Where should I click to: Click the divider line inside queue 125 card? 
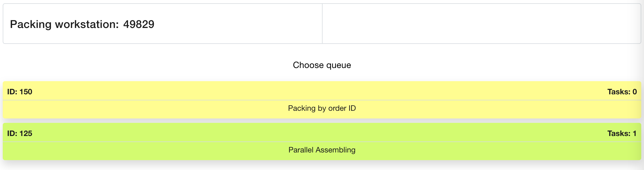(322, 142)
